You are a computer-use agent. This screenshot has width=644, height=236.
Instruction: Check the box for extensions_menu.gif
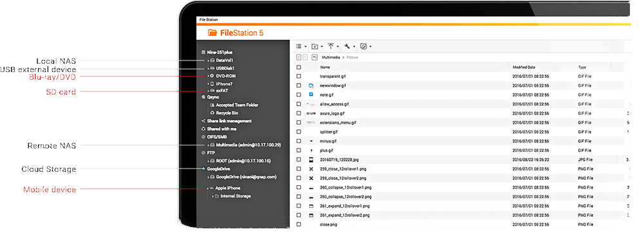[299, 123]
